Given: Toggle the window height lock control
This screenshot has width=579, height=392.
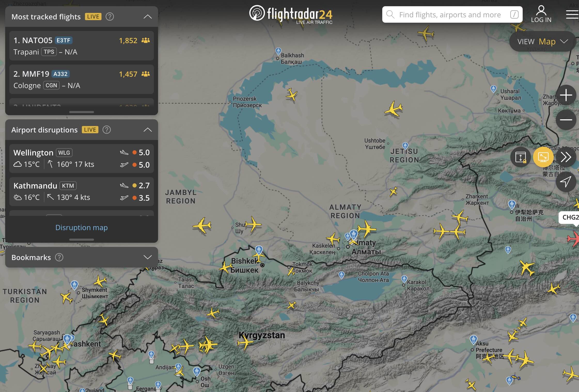Looking at the screenshot, I should tap(520, 157).
